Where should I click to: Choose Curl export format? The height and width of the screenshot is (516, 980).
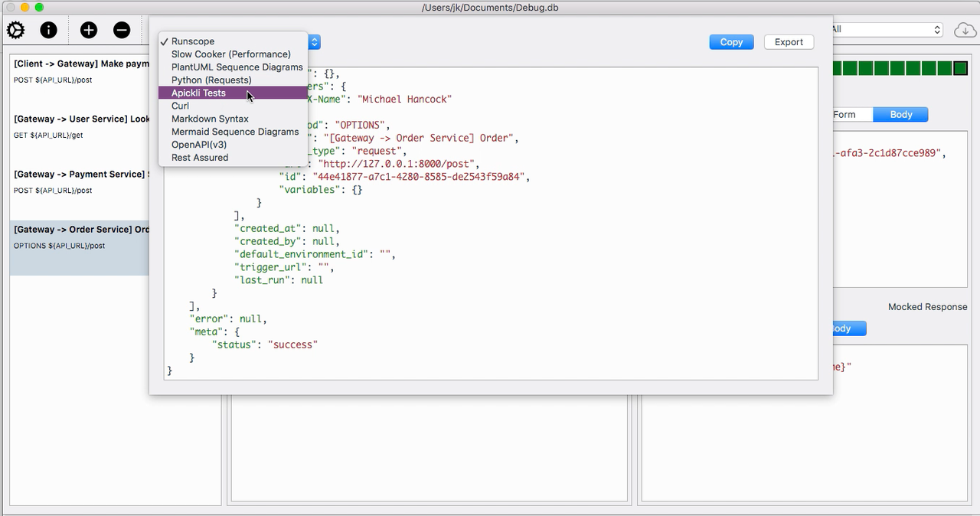pyautogui.click(x=180, y=106)
